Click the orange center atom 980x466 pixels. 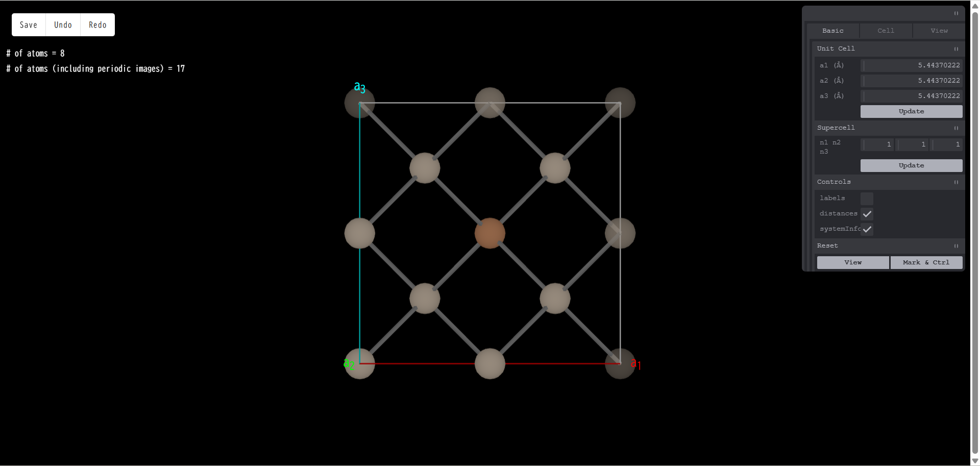click(489, 233)
